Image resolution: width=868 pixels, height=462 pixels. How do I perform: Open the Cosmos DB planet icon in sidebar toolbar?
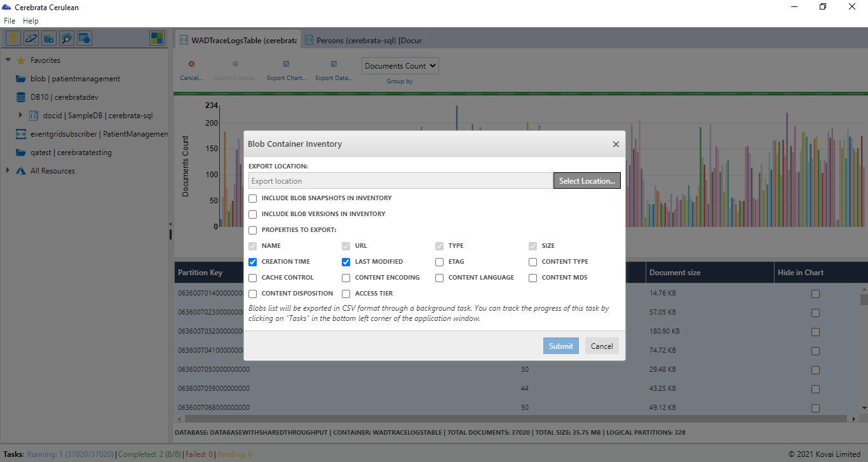[31, 38]
